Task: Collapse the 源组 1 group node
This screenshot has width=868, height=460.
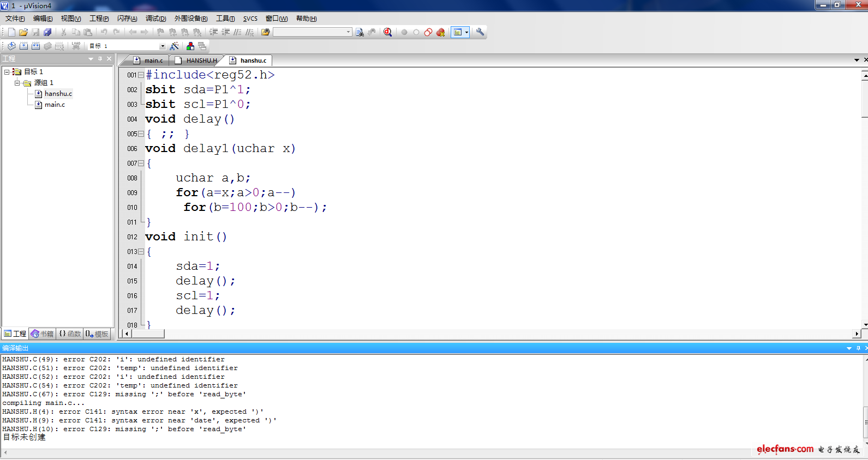Action: [x=17, y=83]
